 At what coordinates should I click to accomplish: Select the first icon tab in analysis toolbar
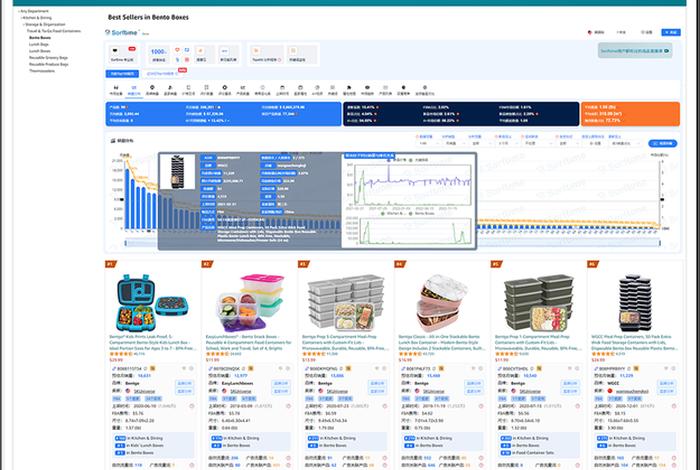coord(114,89)
